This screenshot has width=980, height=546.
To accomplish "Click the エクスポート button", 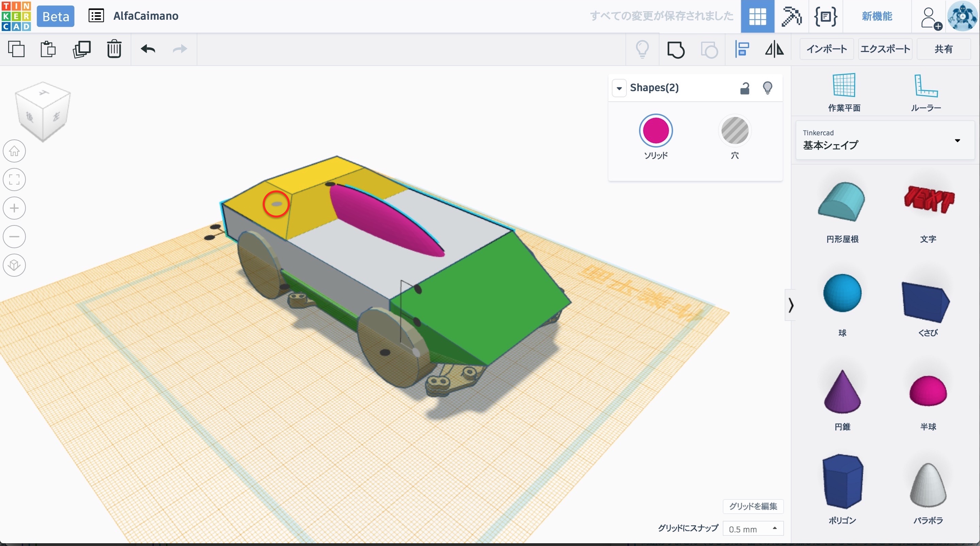I will tap(885, 49).
